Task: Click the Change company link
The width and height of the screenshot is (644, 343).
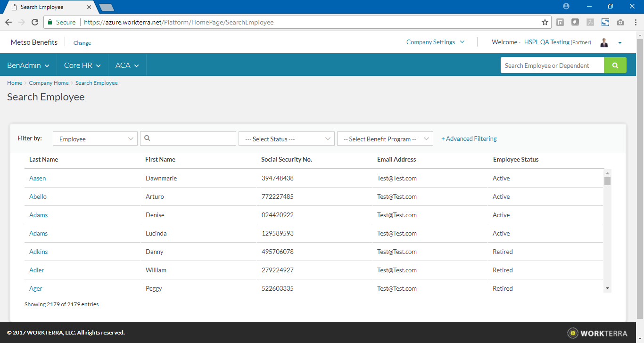Action: click(82, 43)
